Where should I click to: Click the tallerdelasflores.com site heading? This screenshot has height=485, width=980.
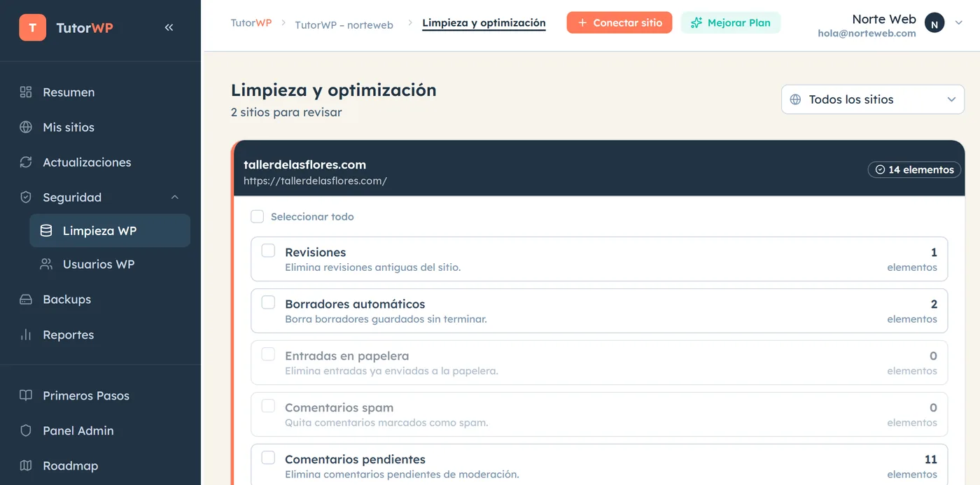(x=304, y=164)
